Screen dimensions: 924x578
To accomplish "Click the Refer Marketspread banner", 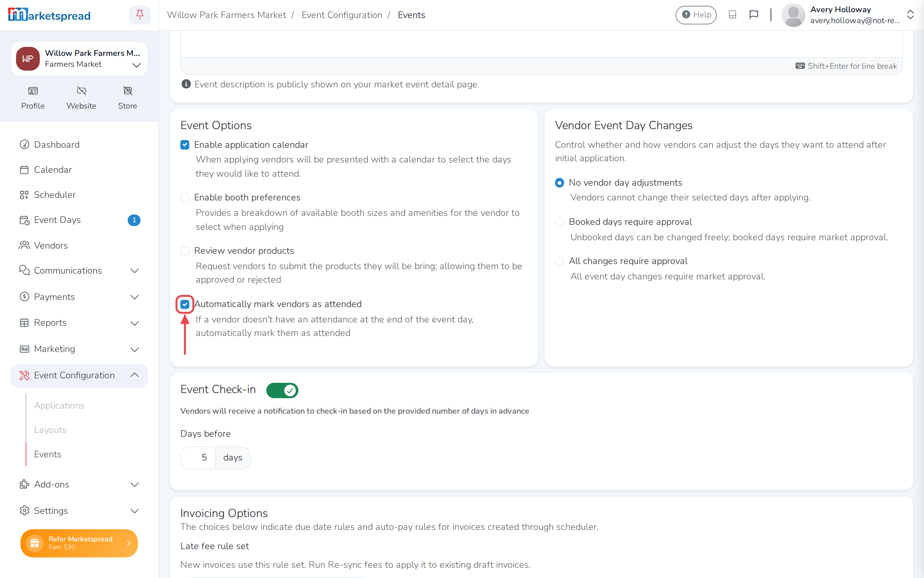I will tap(79, 543).
